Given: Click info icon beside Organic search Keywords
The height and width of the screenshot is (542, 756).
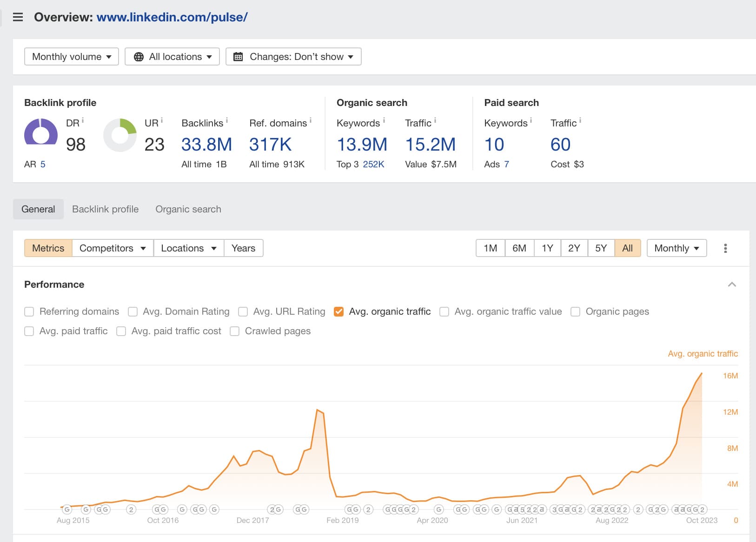Looking at the screenshot, I should (x=384, y=120).
